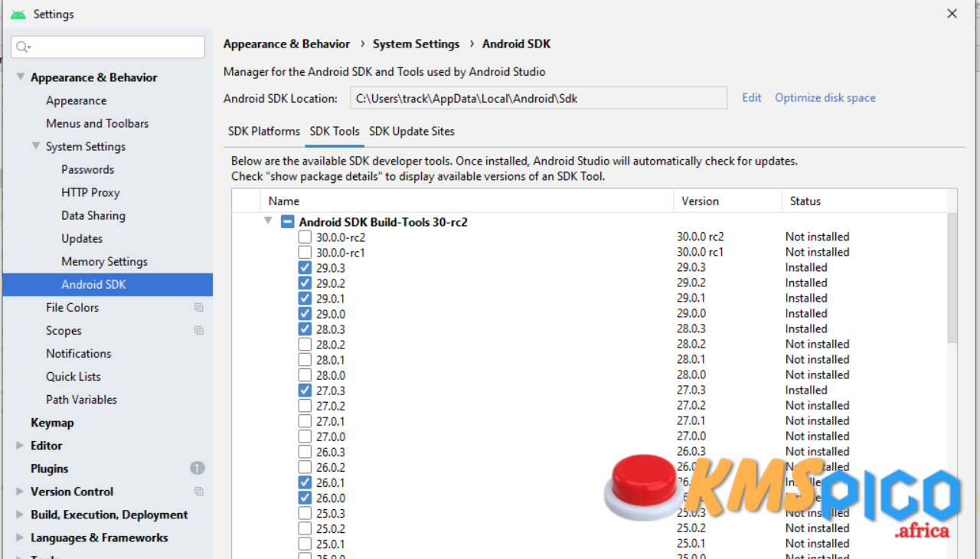Expand the Languages & Frameworks section
This screenshot has height=559, width=980.
(20, 538)
